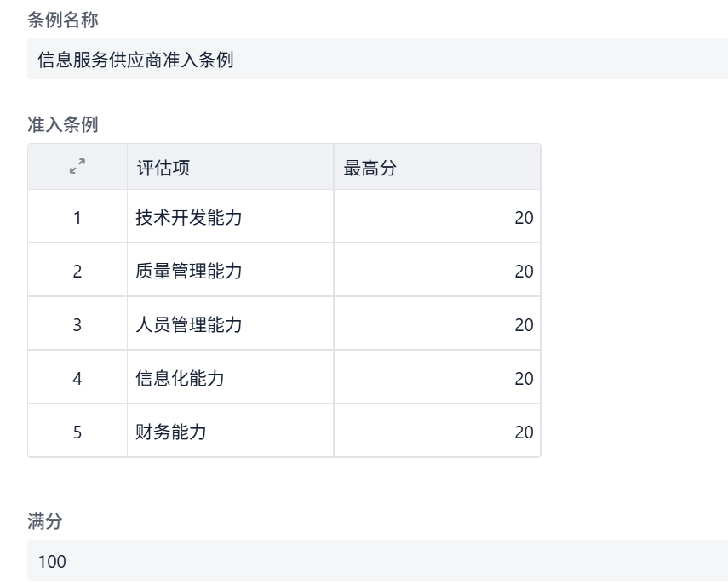The height and width of the screenshot is (584, 728).
Task: Click the 人员管理能力 cell
Action: point(230,324)
